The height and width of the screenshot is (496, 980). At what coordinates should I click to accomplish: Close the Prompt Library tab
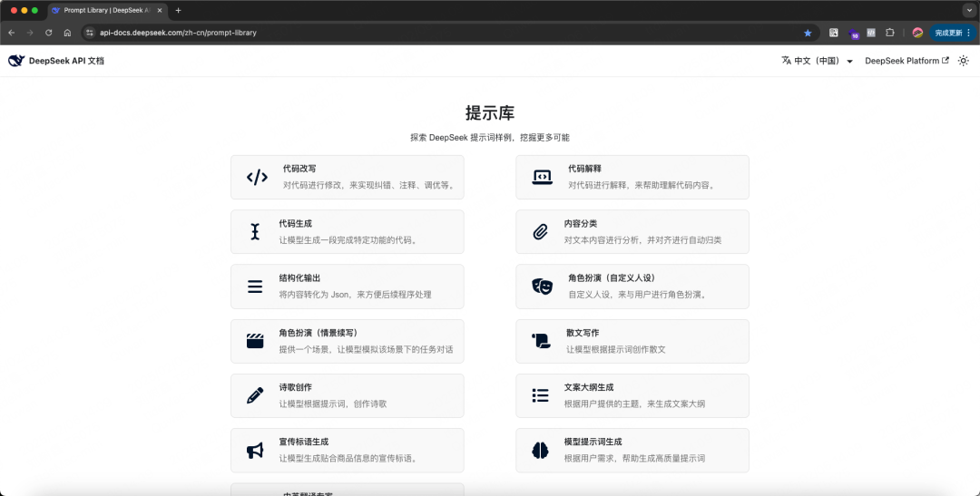pyautogui.click(x=159, y=11)
